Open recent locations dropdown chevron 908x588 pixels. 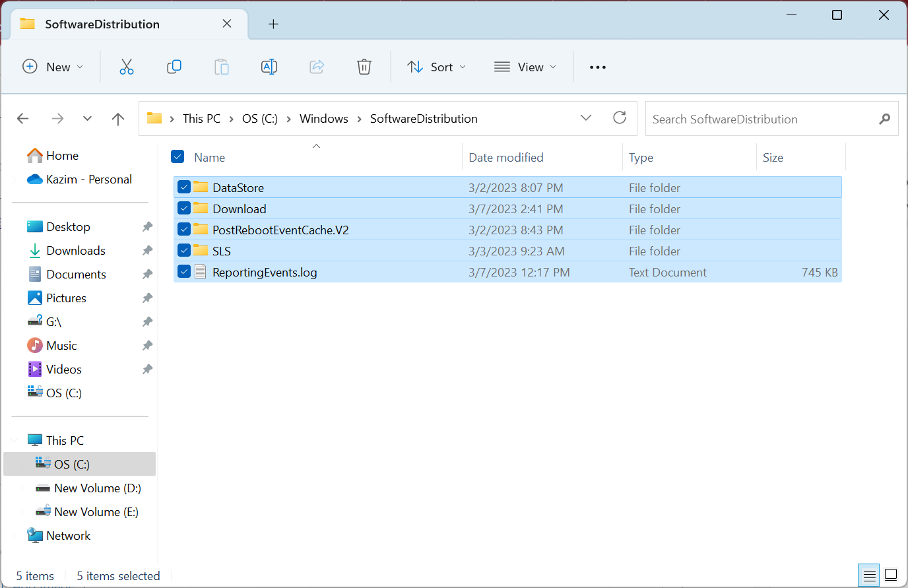click(x=88, y=119)
